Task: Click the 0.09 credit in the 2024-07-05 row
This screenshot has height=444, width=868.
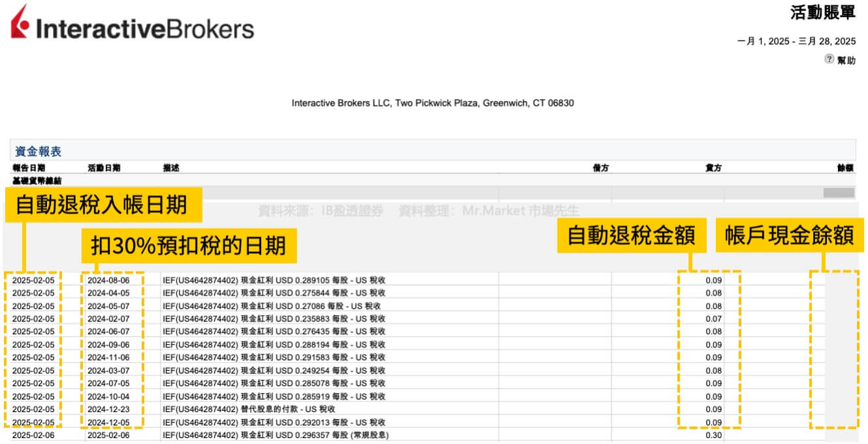Action: pos(713,383)
